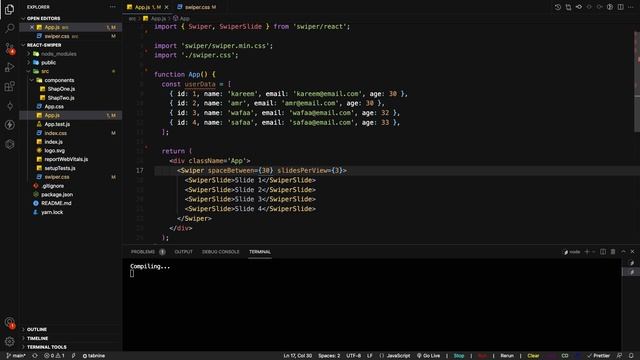Select the TERMINAL panel tab
The height and width of the screenshot is (360, 640).
(260, 252)
